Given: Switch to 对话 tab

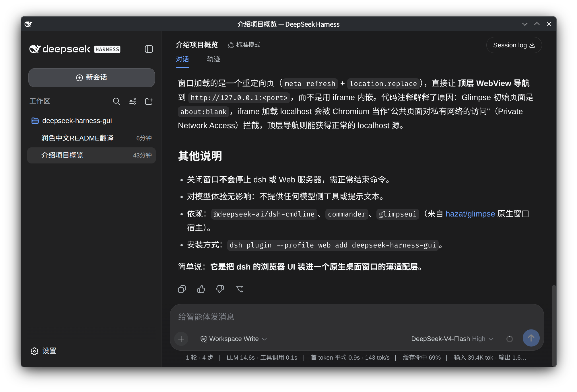Looking at the screenshot, I should [x=182, y=59].
